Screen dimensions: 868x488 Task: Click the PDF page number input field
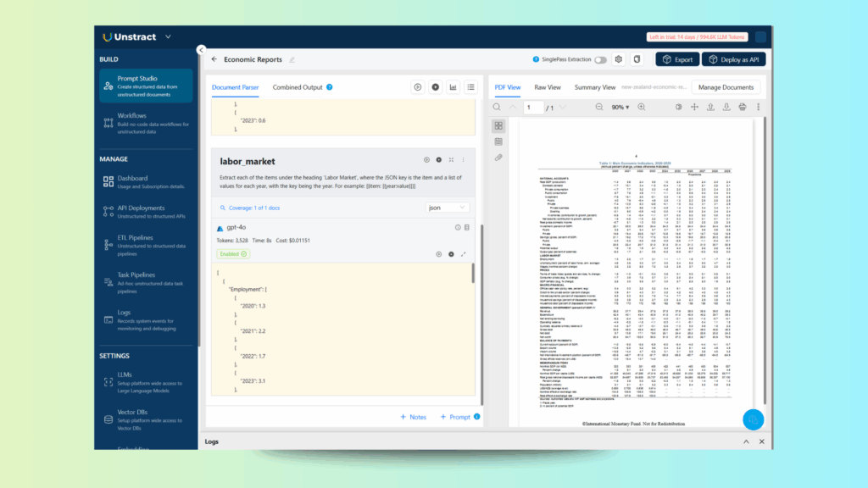pyautogui.click(x=533, y=108)
